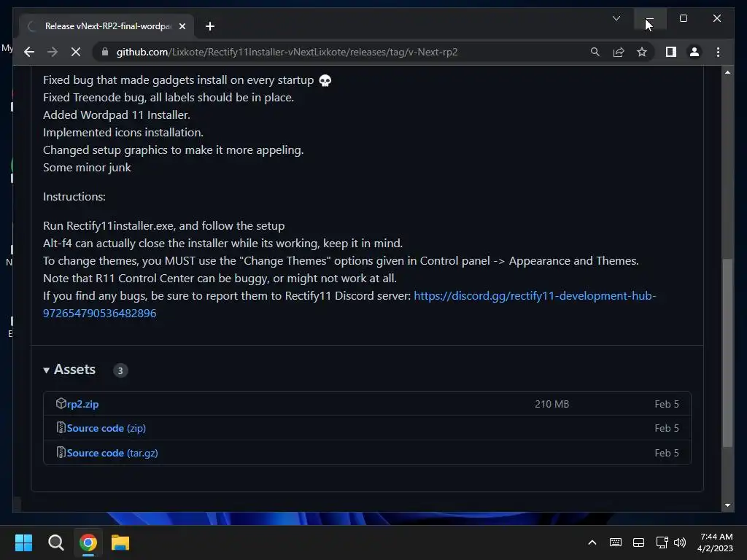Toggle the Chrome side panel
Viewport: 747px width, 560px height.
[x=671, y=52]
